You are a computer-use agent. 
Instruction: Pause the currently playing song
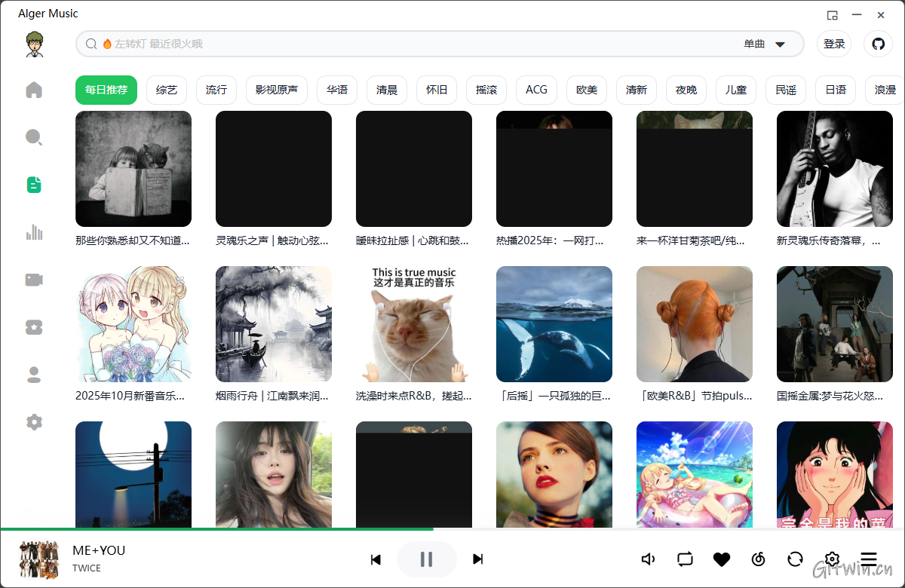(x=426, y=559)
